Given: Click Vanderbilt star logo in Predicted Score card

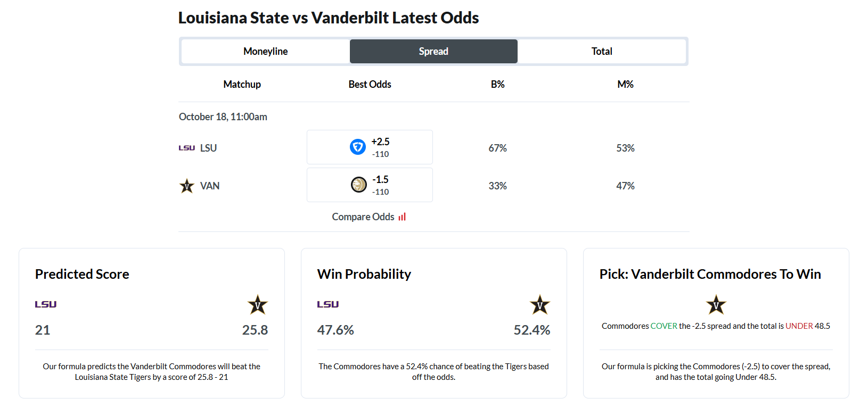Looking at the screenshot, I should (x=258, y=305).
